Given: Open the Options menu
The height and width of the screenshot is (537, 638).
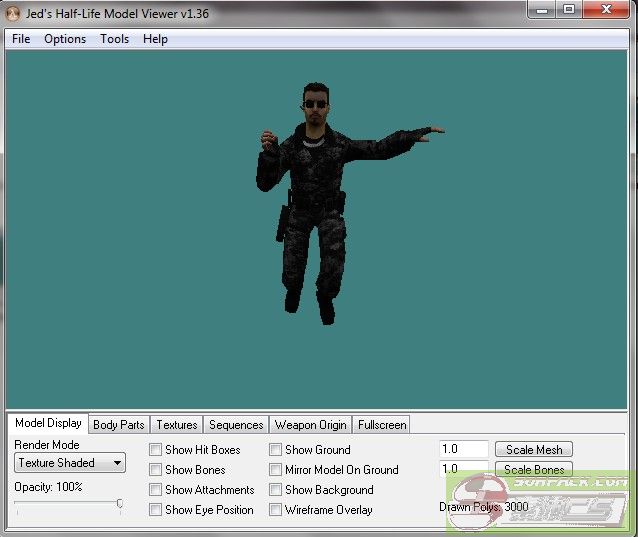Looking at the screenshot, I should click(65, 39).
